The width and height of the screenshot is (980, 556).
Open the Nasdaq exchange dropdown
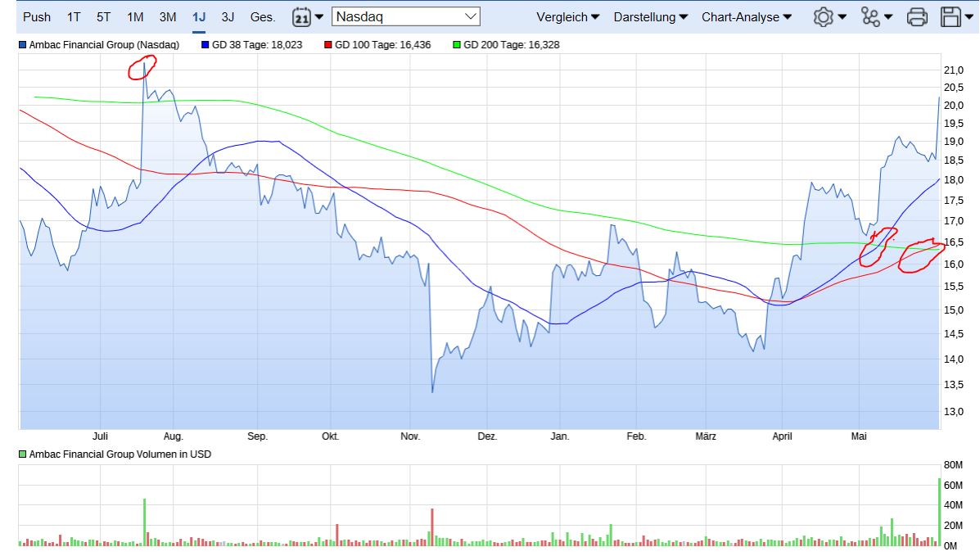point(406,16)
